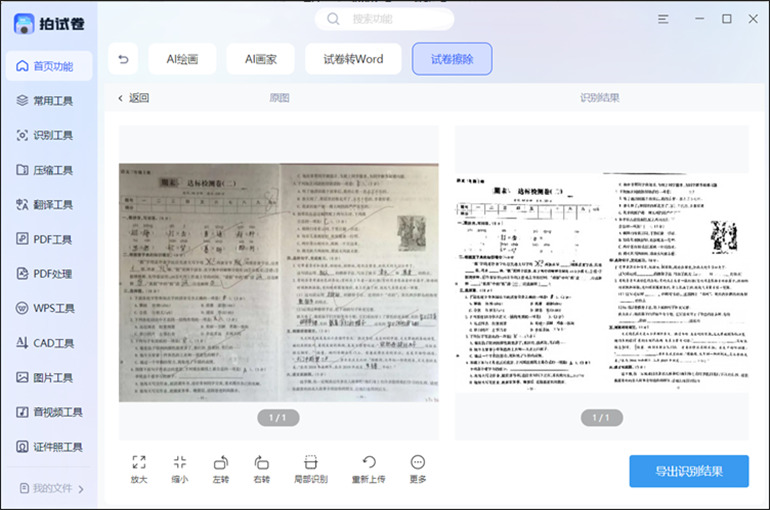This screenshot has height=510, width=770.
Task: Click the 拍试卷 app logo icon
Action: click(x=24, y=23)
